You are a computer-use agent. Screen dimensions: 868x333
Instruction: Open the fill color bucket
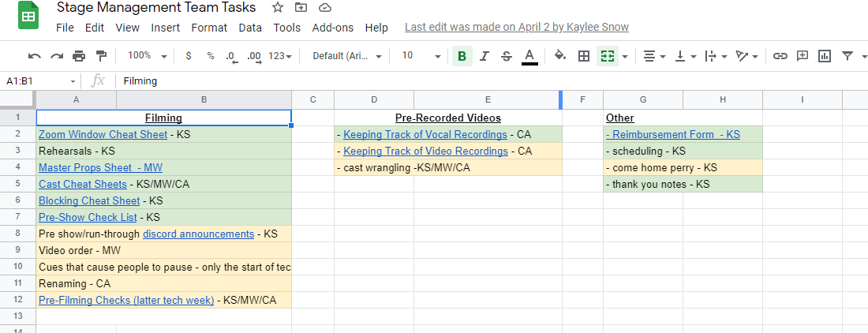pos(560,56)
